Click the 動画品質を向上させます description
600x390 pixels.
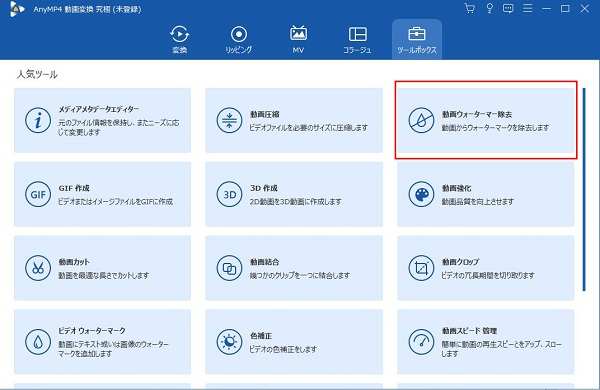477,201
